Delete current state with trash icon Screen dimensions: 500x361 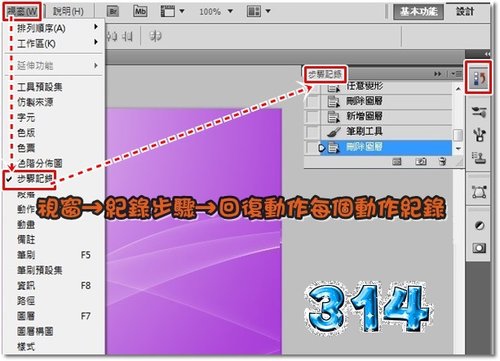[443, 162]
